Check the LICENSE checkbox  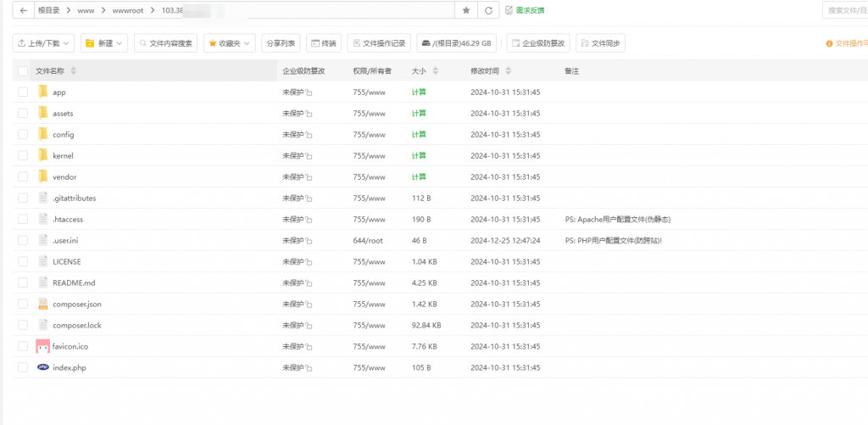click(23, 261)
